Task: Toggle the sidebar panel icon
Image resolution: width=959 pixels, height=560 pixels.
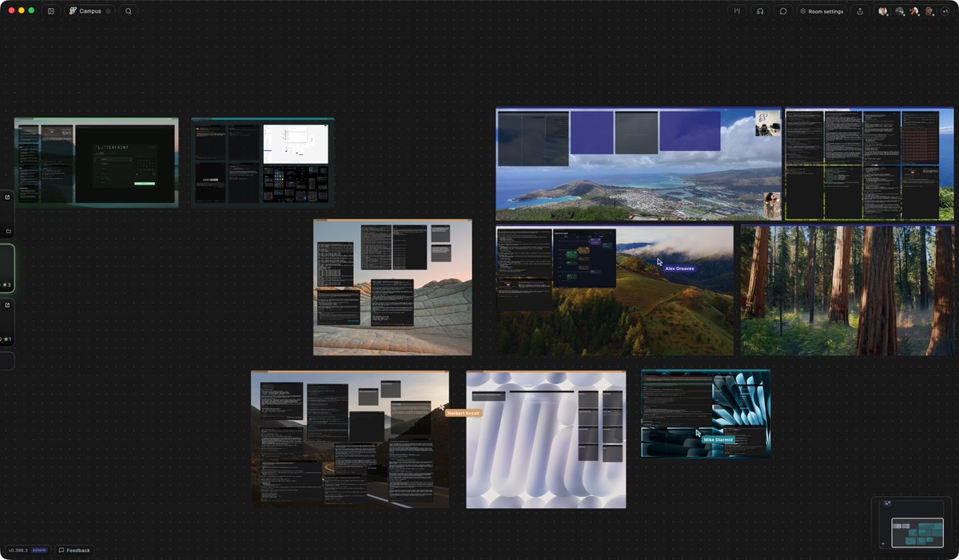Action: [51, 11]
